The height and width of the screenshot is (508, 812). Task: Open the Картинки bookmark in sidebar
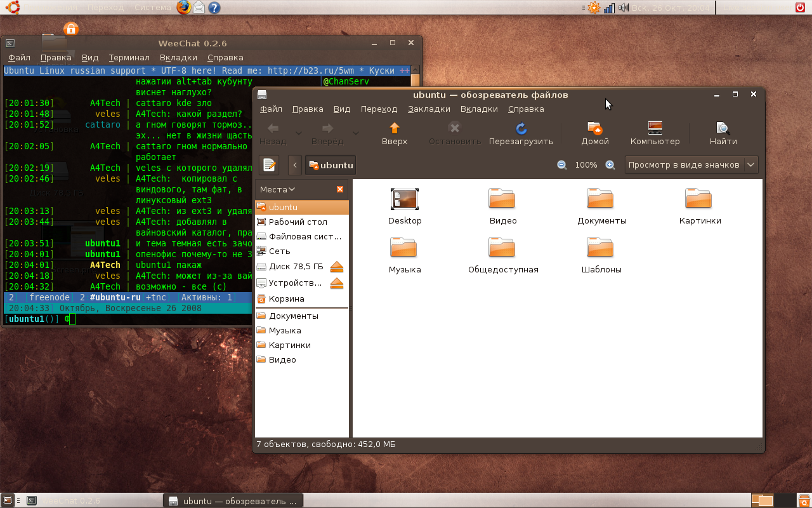pyautogui.click(x=302, y=345)
